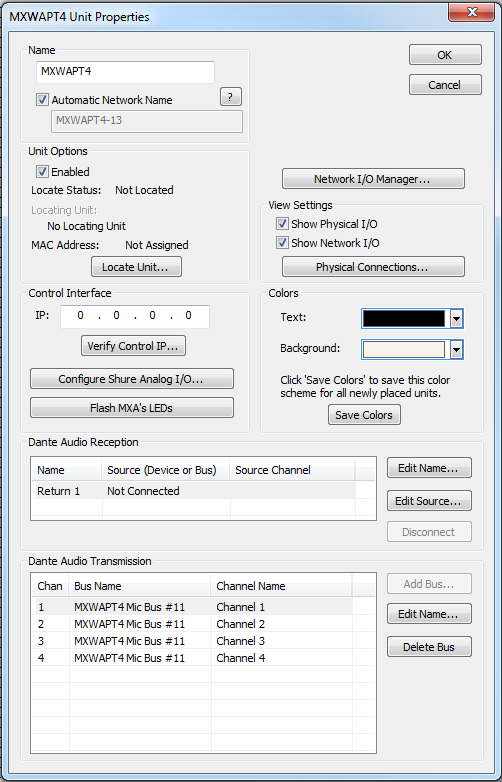
Task: Click the Delete Bus button
Action: pyautogui.click(x=429, y=647)
